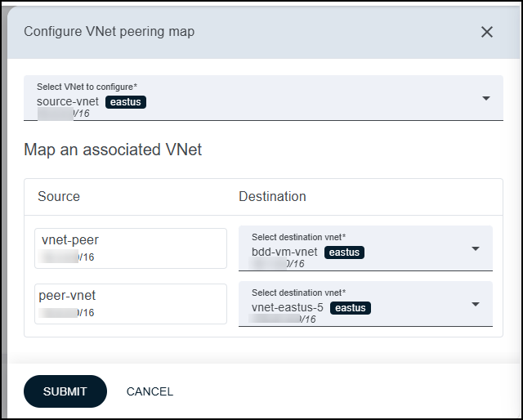
Task: Click the bdd-vm-vnet destination name
Action: coord(284,252)
